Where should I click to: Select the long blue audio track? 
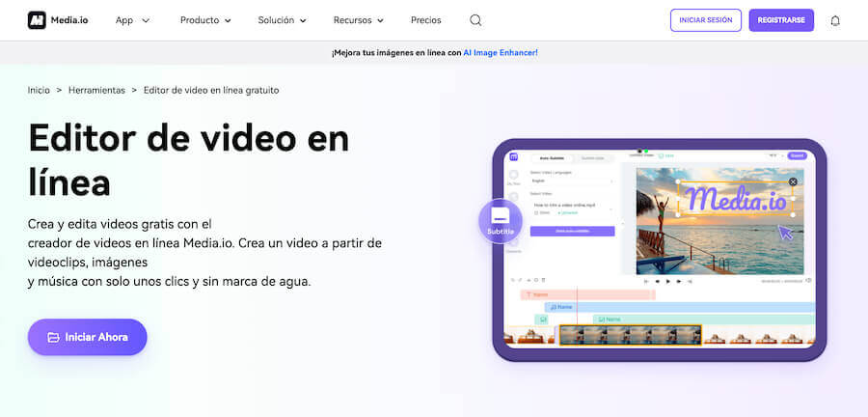(680, 307)
